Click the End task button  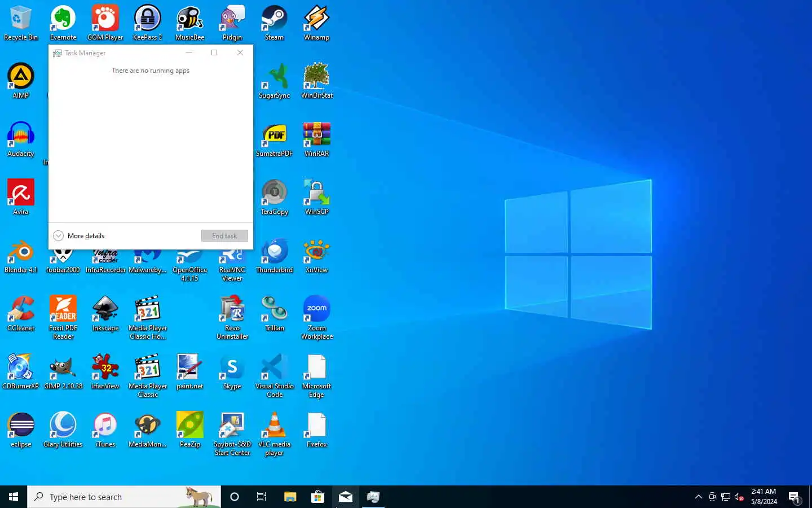[x=224, y=236]
